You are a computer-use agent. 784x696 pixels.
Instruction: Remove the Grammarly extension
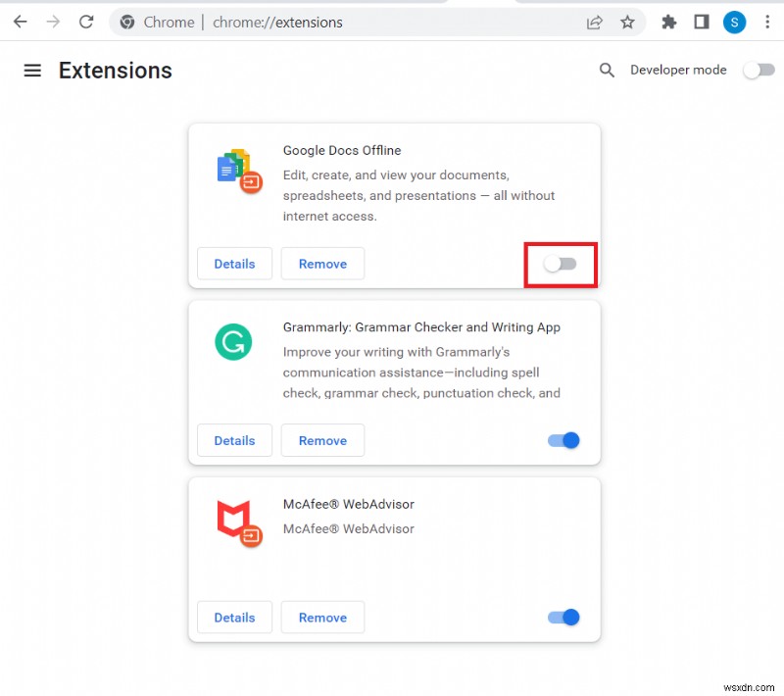[322, 440]
